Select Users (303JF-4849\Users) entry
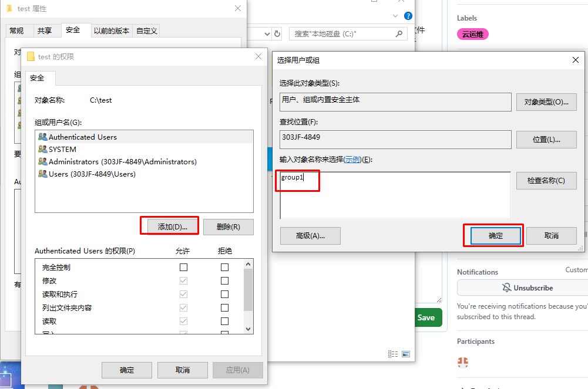Screen dimensions: 588x389 (144, 174)
